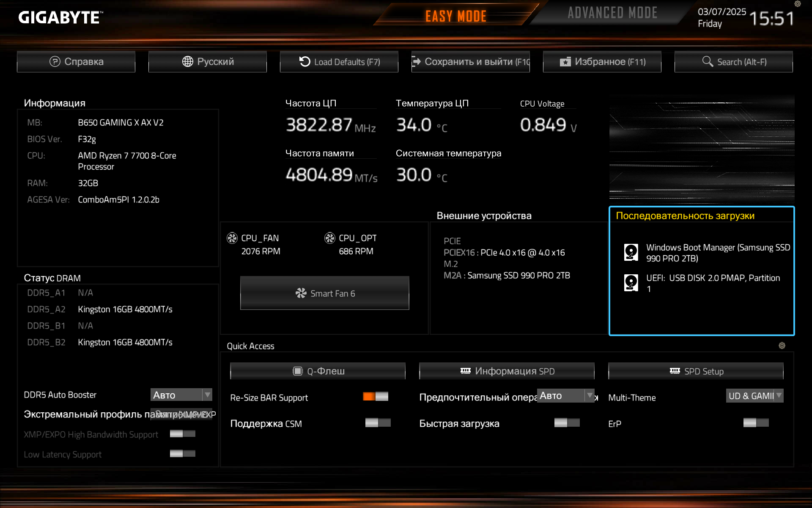Click the 15:51 clock
Viewport: 812px width, 508px height.
point(772,18)
